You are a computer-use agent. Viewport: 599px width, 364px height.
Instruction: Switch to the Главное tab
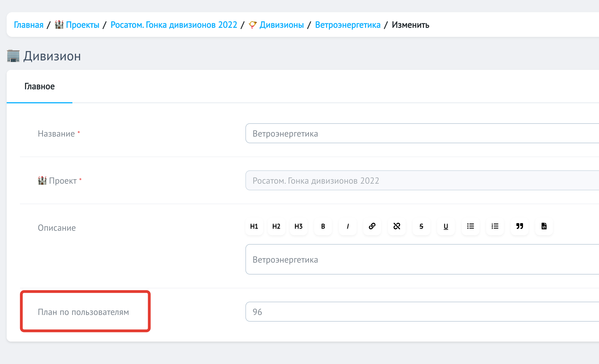pos(39,86)
